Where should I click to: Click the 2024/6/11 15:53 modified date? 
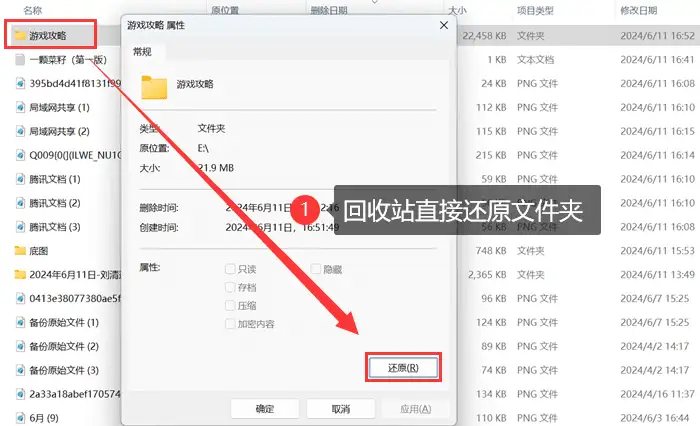click(x=658, y=251)
